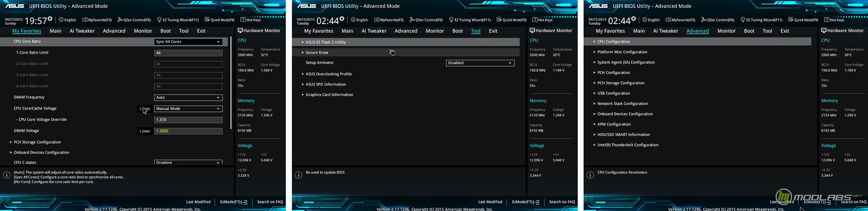Viewport: 868px width, 211px height.
Task: Open the Setup Animator 'Disabled' dropdown
Action: (480, 63)
